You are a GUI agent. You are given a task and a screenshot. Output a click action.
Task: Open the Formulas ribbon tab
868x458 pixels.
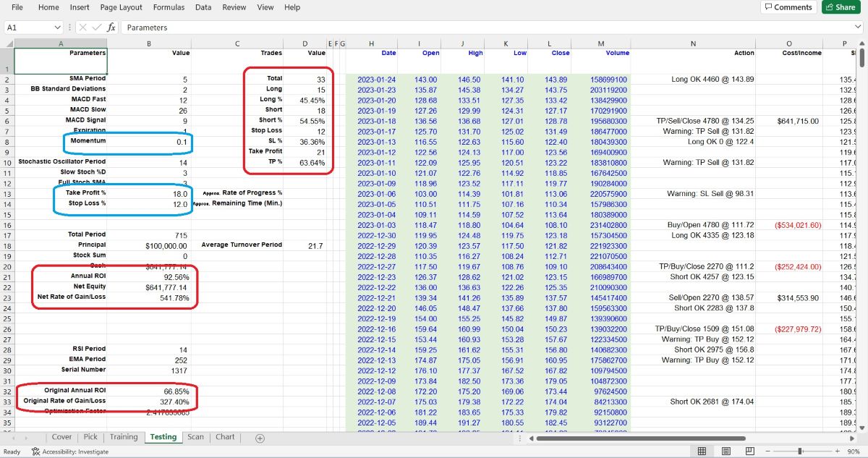point(169,7)
